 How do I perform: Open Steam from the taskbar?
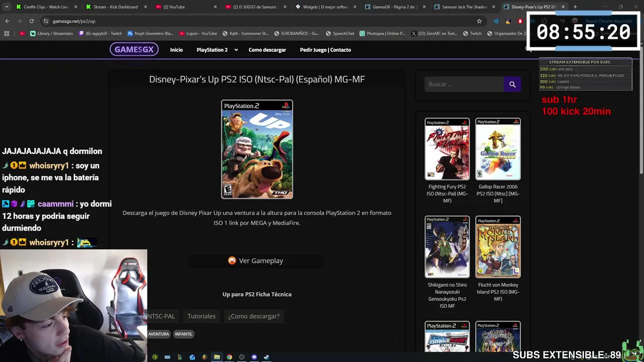click(x=266, y=357)
